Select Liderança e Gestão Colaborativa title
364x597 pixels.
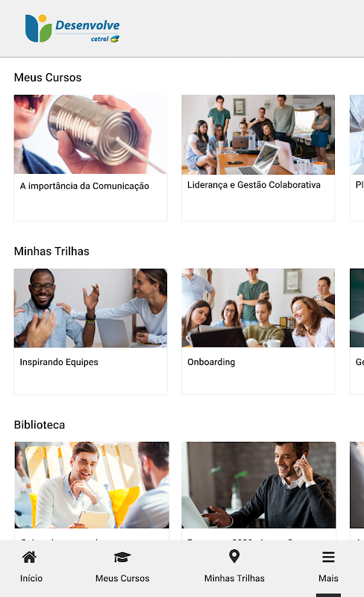[254, 184]
